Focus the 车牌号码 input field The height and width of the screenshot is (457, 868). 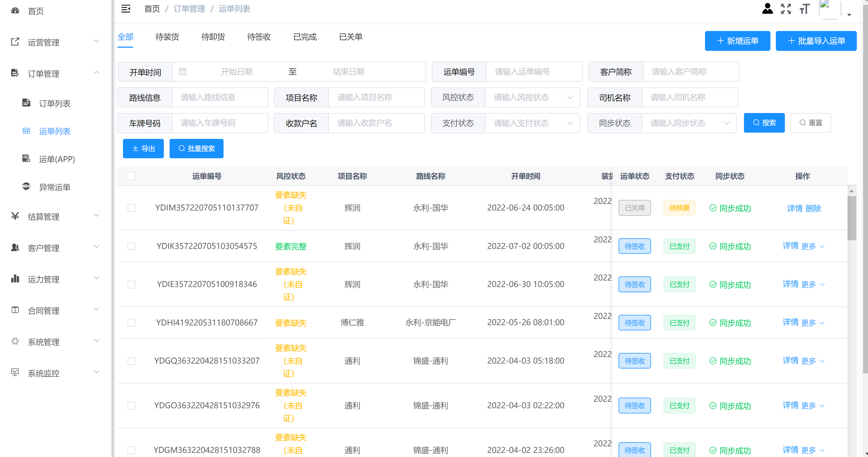pyautogui.click(x=220, y=123)
